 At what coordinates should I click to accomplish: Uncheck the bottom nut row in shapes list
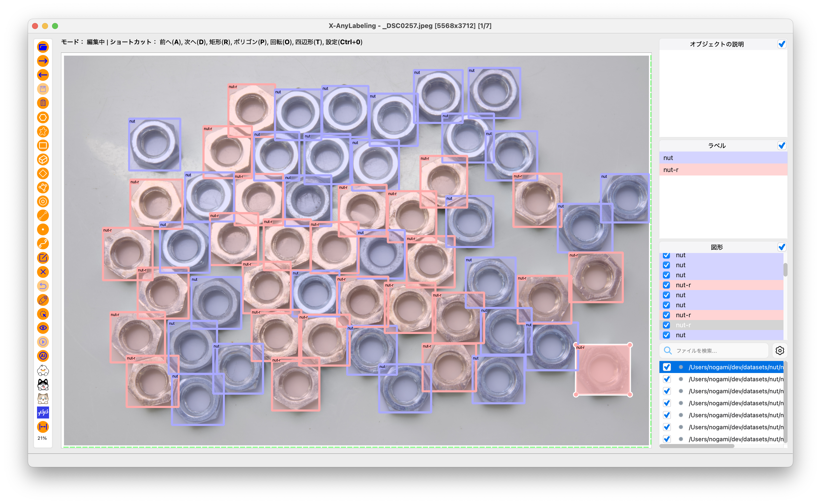click(666, 335)
